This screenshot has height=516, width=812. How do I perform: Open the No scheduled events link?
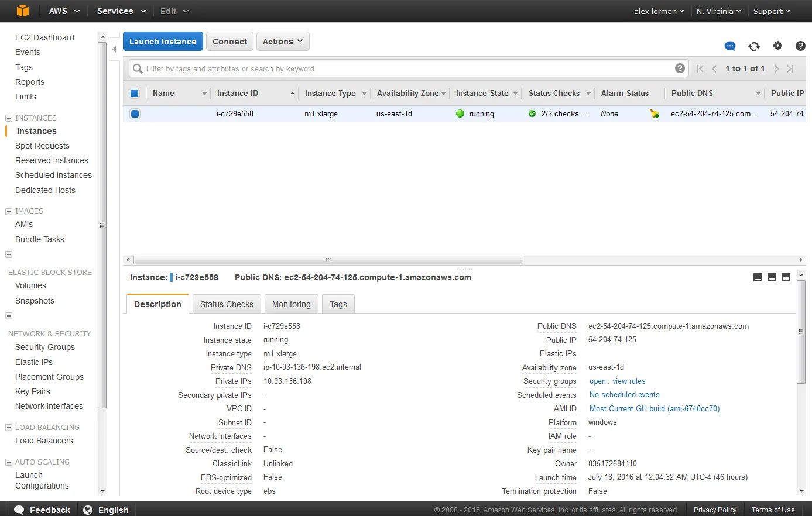(x=624, y=395)
